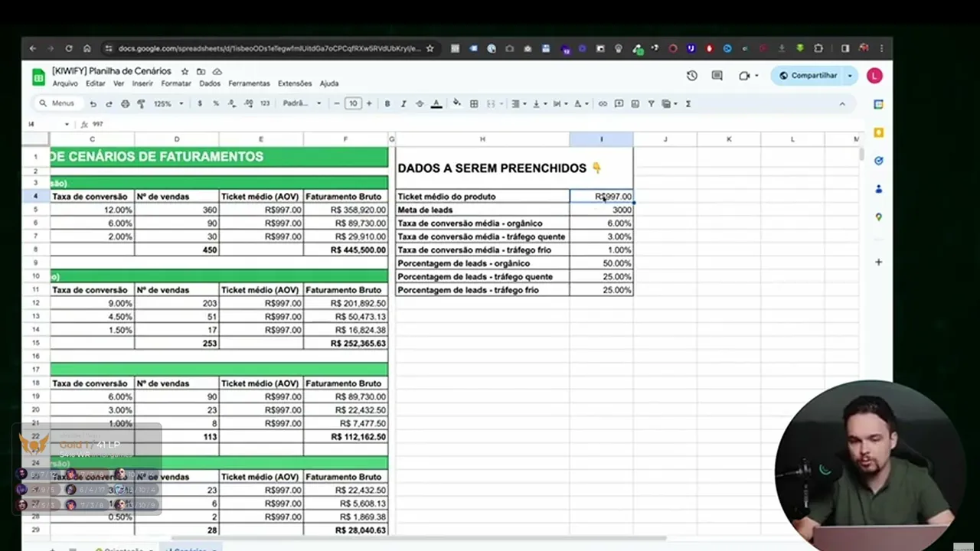
Task: Open the functions sigma menu
Action: tap(688, 103)
